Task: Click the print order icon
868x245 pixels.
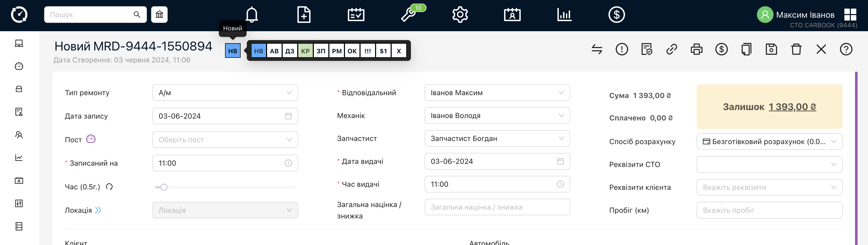Action: [696, 49]
